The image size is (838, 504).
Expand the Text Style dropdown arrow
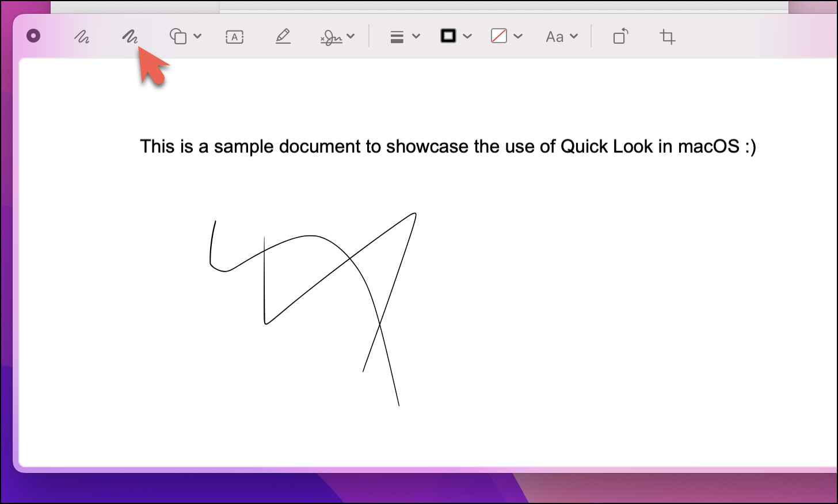pyautogui.click(x=574, y=36)
